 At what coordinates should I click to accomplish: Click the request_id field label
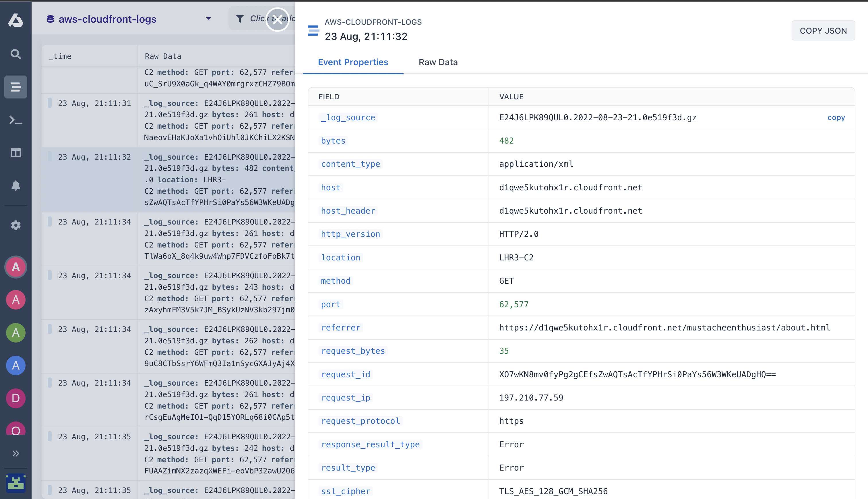pyautogui.click(x=346, y=375)
